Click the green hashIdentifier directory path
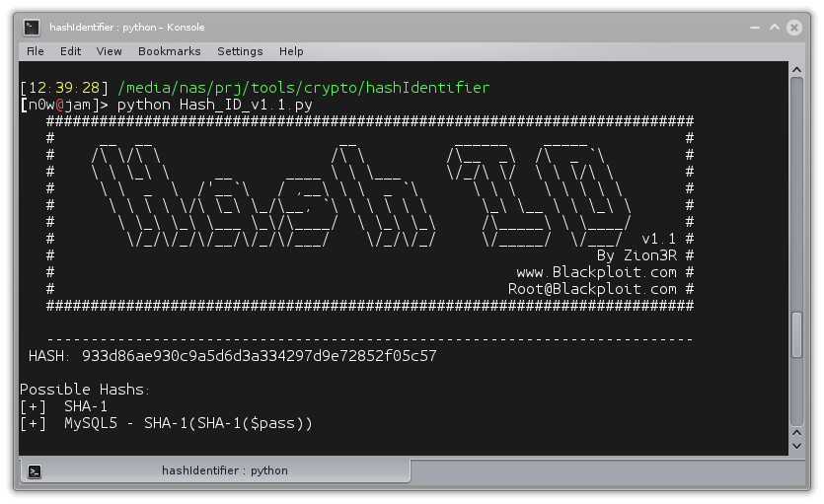Viewport: 824px width, 504px height. pos(304,88)
